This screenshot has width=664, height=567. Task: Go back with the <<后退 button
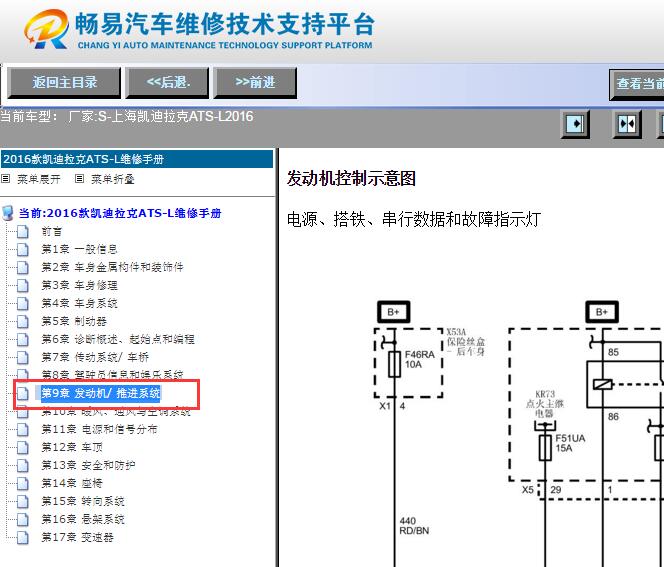pyautogui.click(x=168, y=82)
